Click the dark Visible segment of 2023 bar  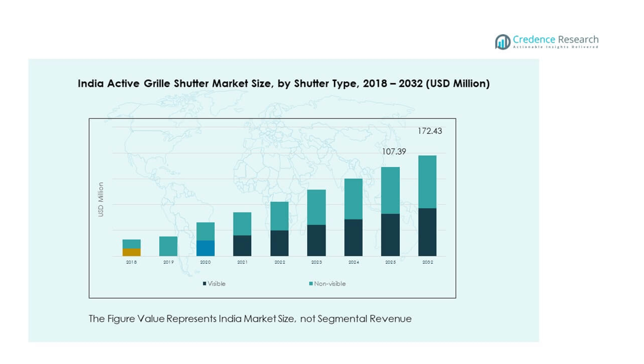(x=316, y=240)
